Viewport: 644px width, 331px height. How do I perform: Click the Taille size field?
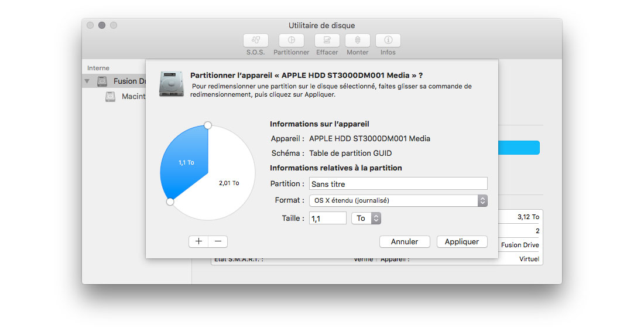coord(328,219)
